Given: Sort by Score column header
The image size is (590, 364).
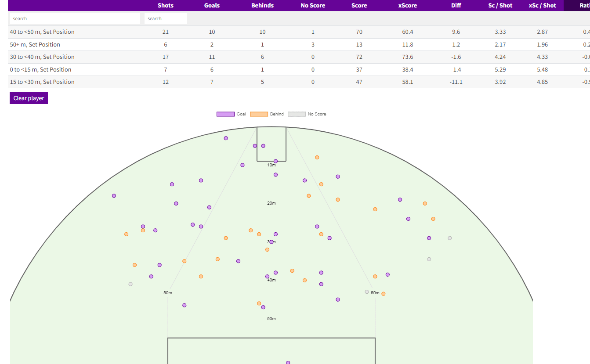Looking at the screenshot, I should (359, 6).
